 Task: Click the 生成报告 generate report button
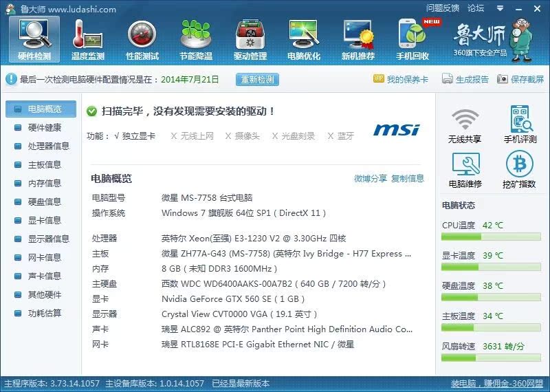coord(466,80)
